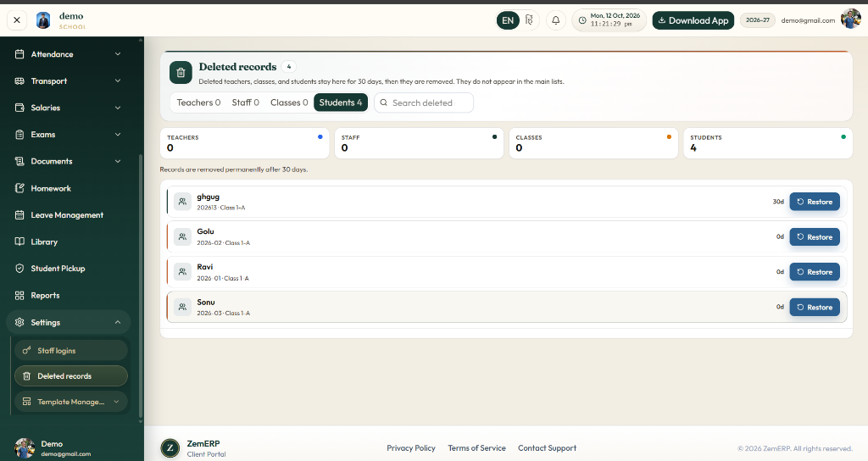Click the Settings gear icon

coord(19,322)
